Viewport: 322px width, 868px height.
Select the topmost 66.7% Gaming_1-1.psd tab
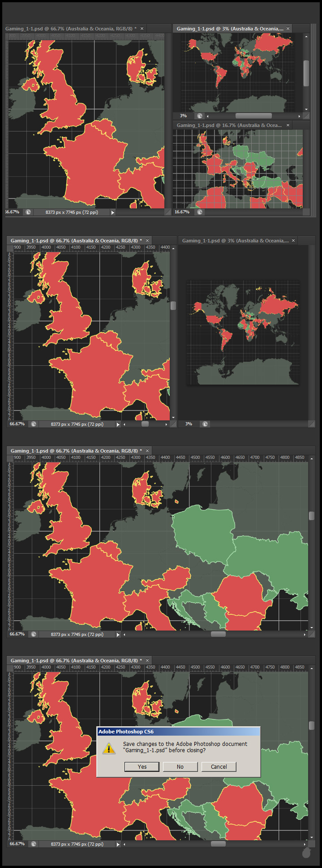(x=71, y=29)
